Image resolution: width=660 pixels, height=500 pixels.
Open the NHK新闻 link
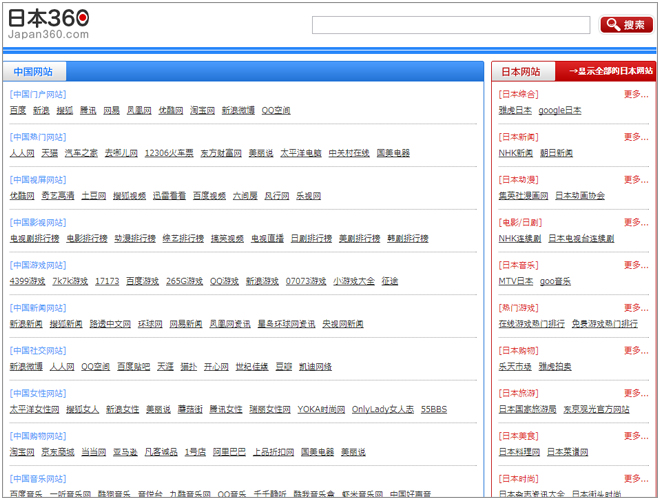[x=516, y=153]
